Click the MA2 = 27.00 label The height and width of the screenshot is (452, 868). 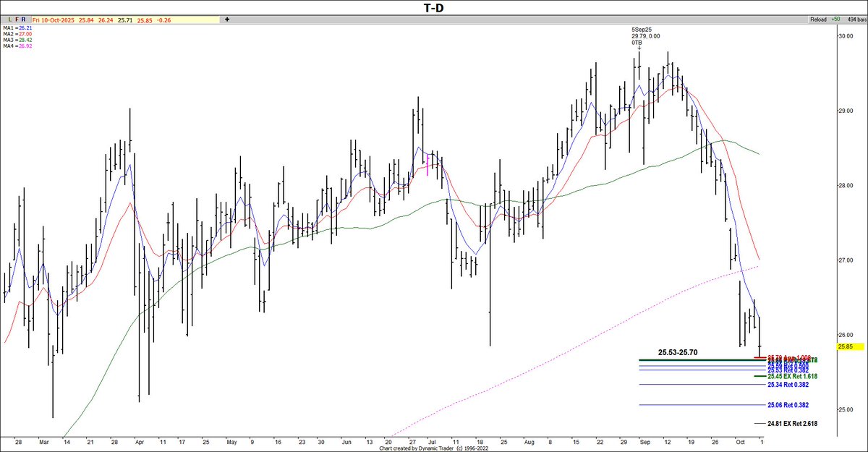19,33
